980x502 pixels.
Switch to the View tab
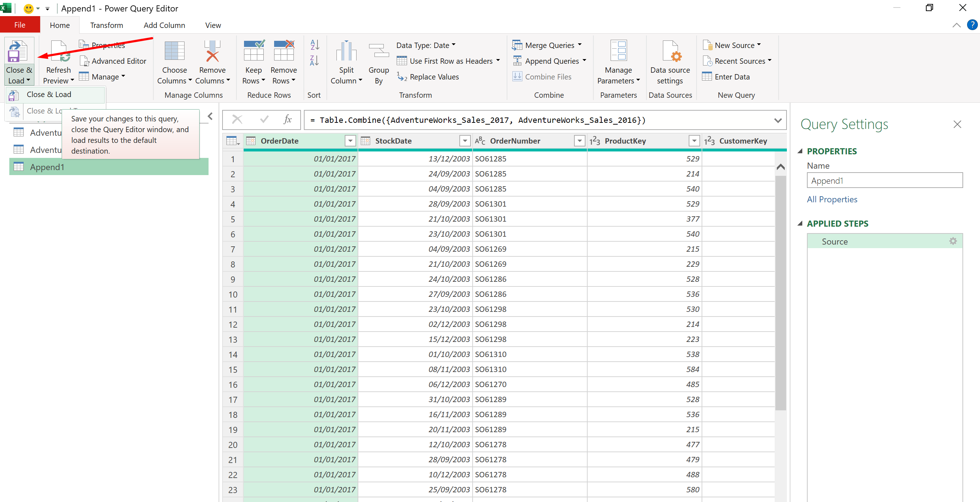[x=213, y=25]
